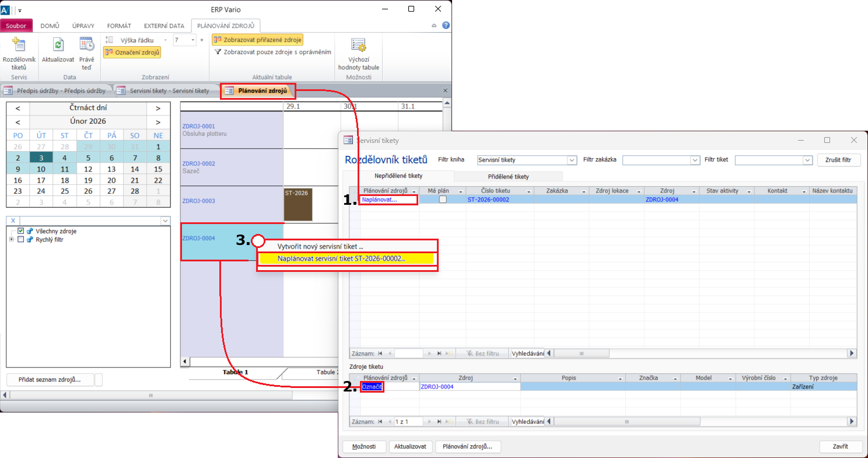This screenshot has height=458, width=868.
Task: Open the Výška řádku value dropdown
Action: coord(192,40)
